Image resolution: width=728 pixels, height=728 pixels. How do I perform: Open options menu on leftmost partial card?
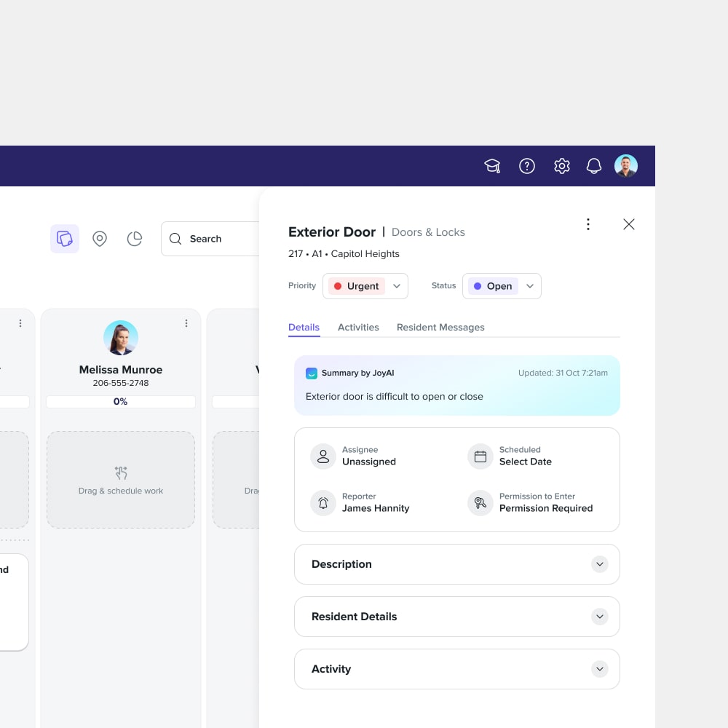tap(20, 323)
